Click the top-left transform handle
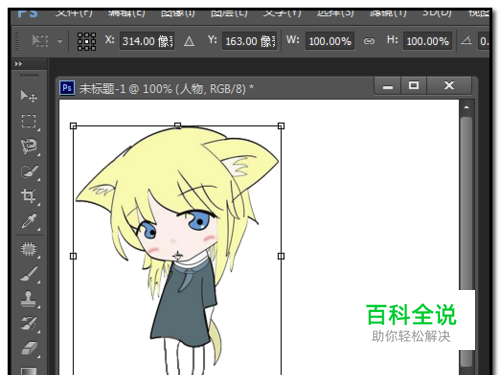This screenshot has width=500, height=375. pyautogui.click(x=73, y=126)
